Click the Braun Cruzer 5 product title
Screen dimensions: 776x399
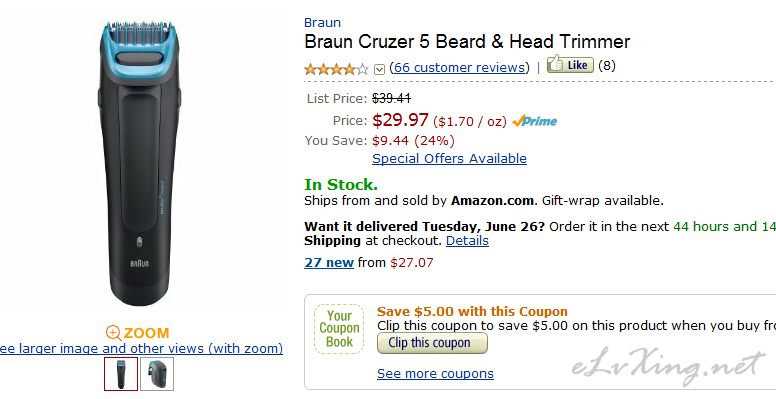(x=467, y=42)
